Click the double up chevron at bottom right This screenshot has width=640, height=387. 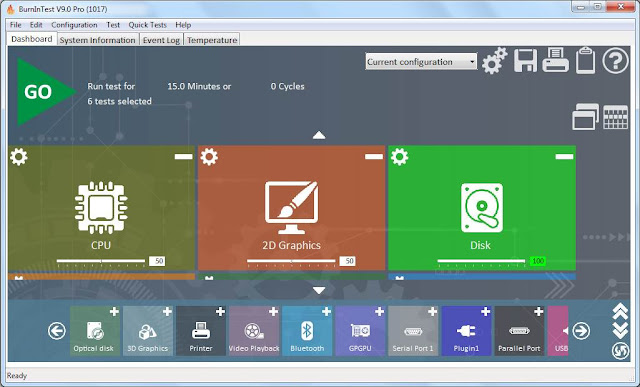[x=620, y=311]
